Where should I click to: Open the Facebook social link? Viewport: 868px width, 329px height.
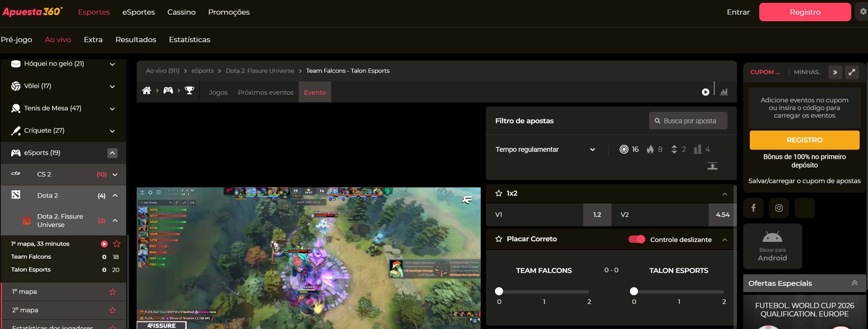(753, 208)
